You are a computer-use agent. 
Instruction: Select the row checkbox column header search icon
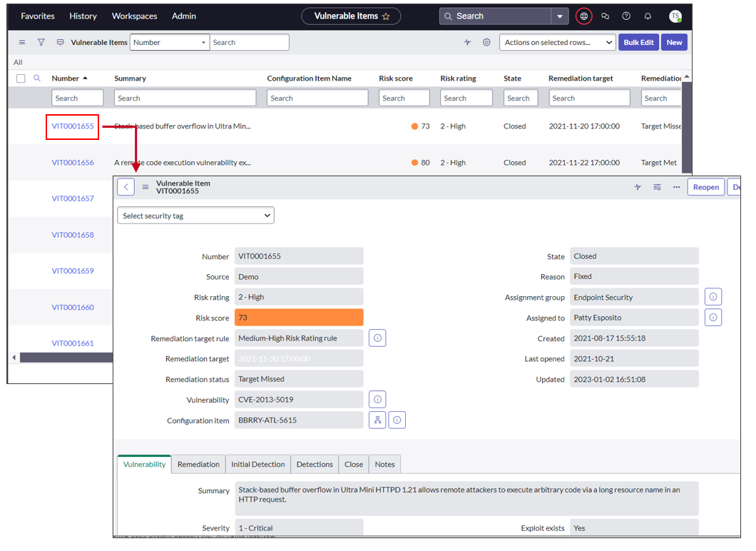pyautogui.click(x=37, y=78)
